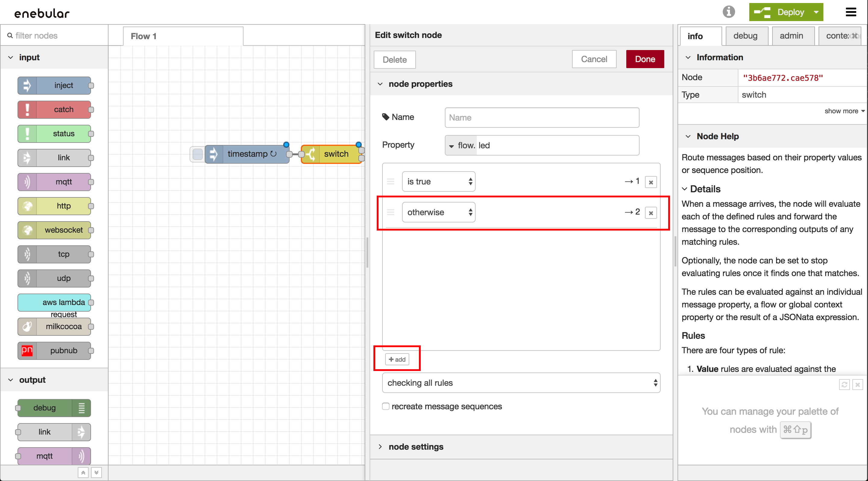This screenshot has width=868, height=481.
Task: Expand the node settings section
Action: (416, 447)
